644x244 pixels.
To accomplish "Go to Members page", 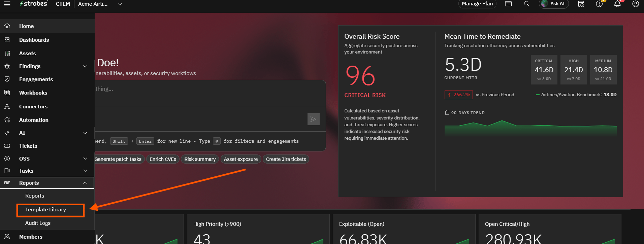I will [31, 237].
